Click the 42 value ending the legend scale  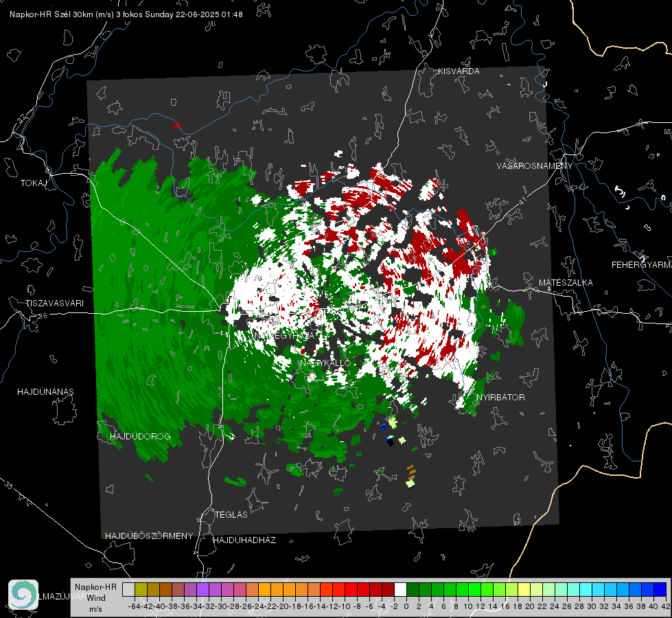[665, 606]
